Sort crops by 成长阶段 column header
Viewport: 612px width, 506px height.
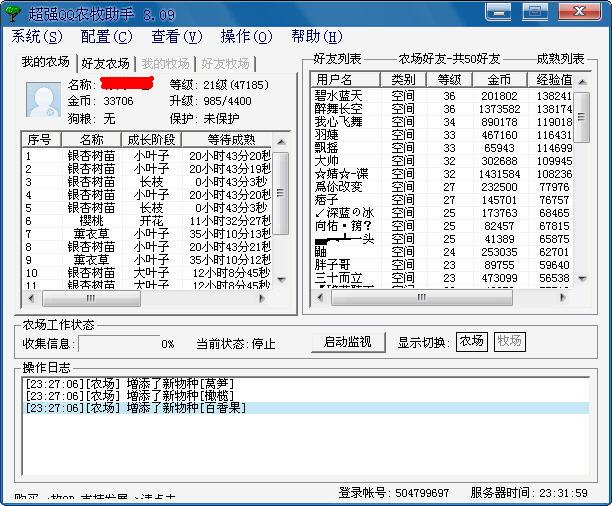pos(151,139)
